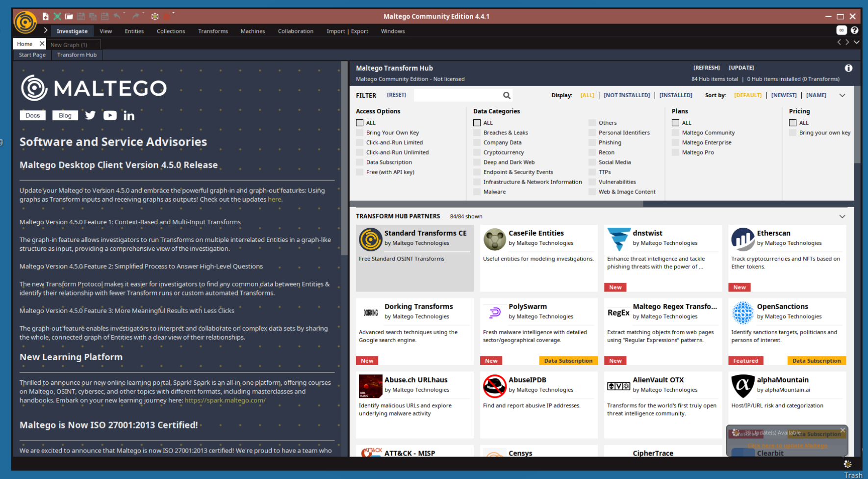Sort hub items by [NEWEST]
This screenshot has width=868, height=479.
click(784, 95)
